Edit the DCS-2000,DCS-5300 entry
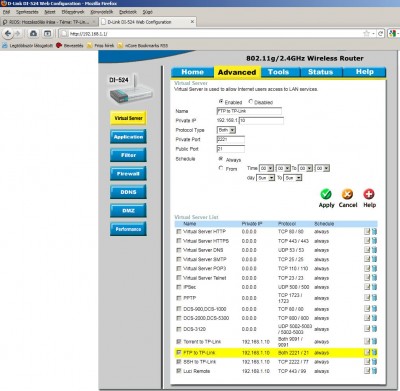This screenshot has height=391, width=400. 367,318
